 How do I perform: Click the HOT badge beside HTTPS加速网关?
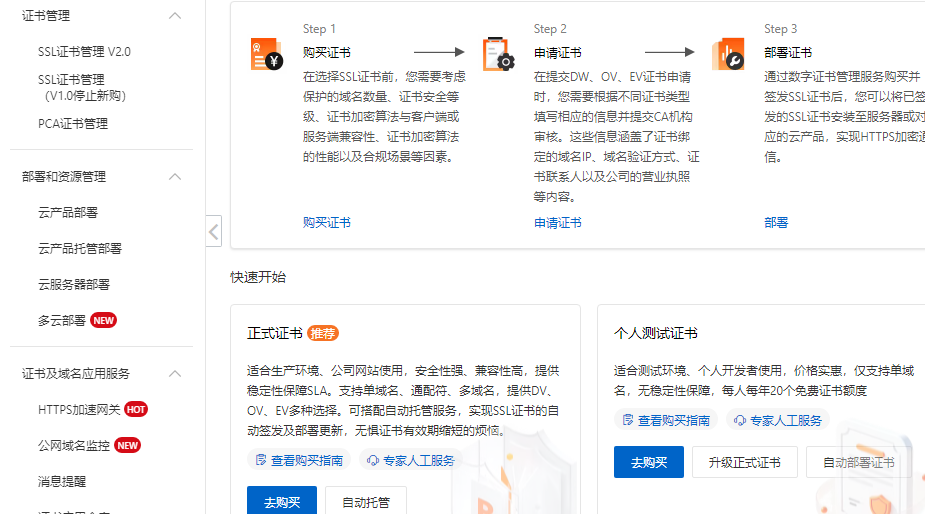pos(136,409)
